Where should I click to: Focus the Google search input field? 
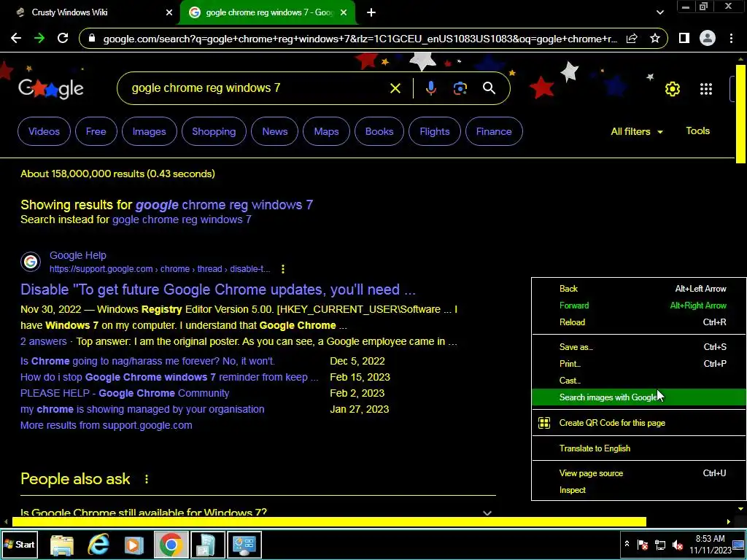tap(258, 88)
